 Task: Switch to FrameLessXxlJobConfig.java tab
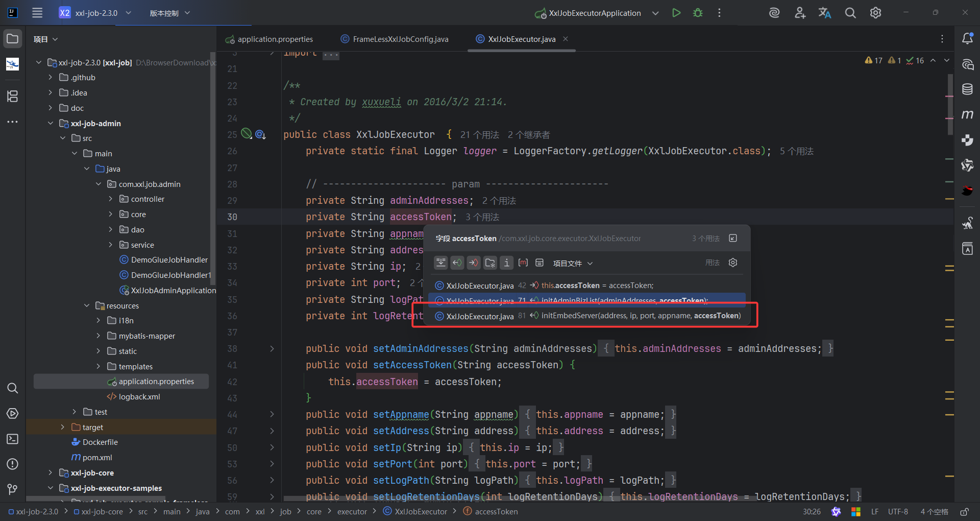[x=395, y=39]
